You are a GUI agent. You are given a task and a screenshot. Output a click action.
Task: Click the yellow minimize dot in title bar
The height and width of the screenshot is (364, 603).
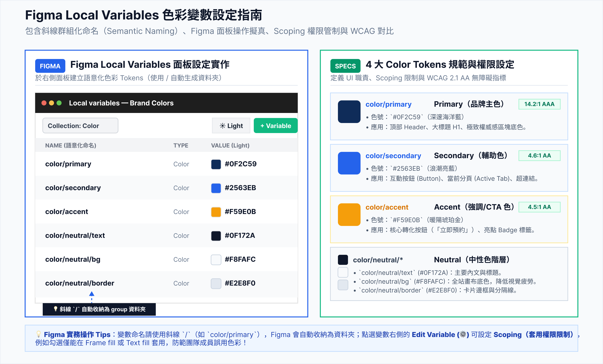52,103
